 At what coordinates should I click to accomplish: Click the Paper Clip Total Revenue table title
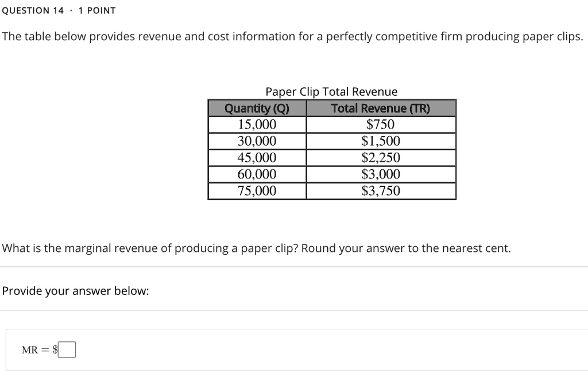coord(331,91)
